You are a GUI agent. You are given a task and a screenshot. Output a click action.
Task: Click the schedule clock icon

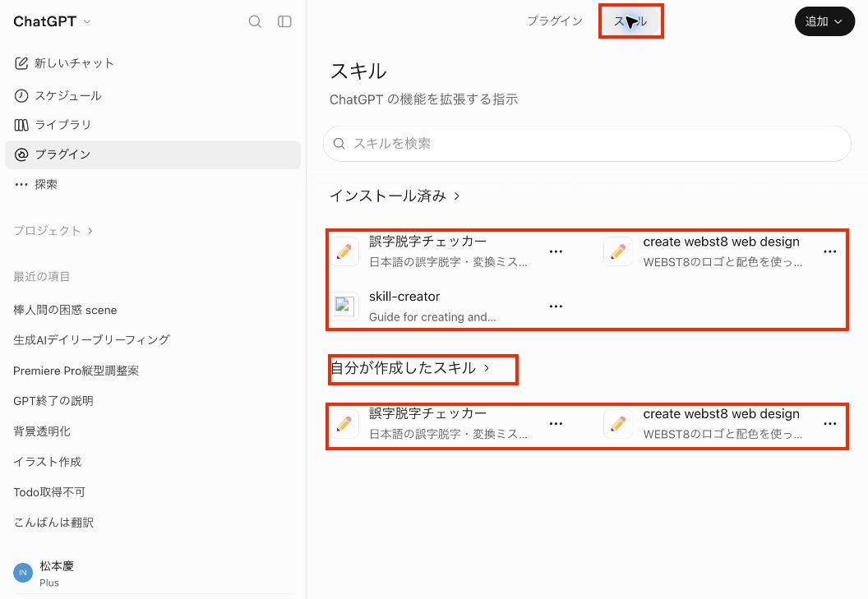pos(21,96)
